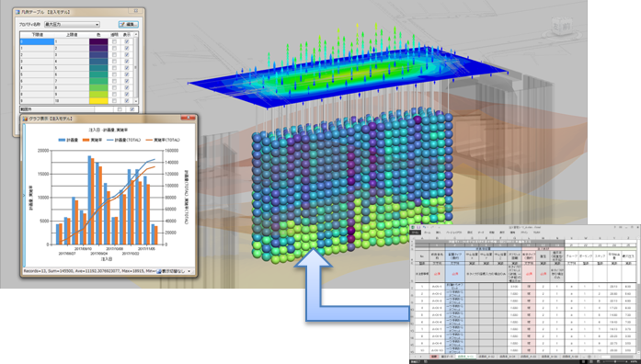The height and width of the screenshot is (364, 641).
Task: Select the lower limit cell with value 0
Action: [x=37, y=41]
